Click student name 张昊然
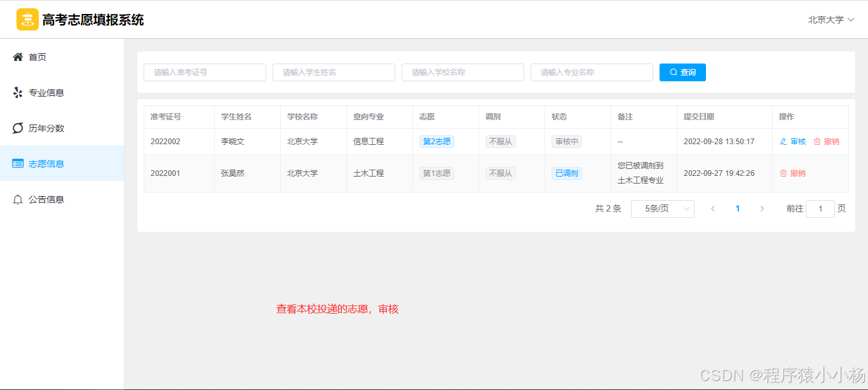 pos(233,173)
